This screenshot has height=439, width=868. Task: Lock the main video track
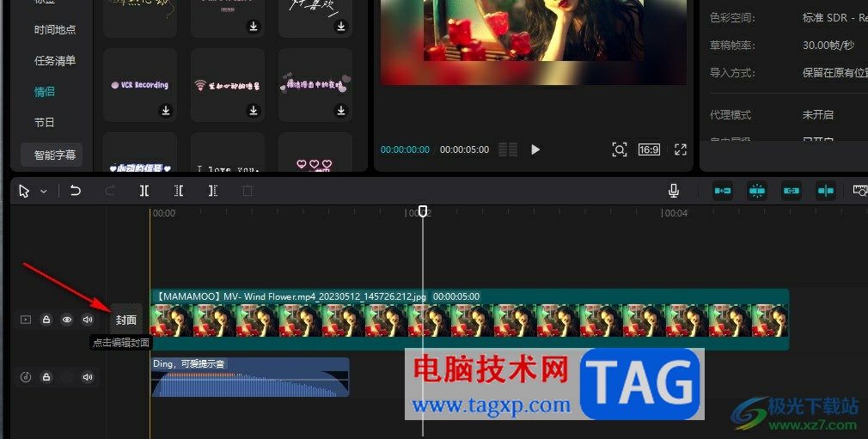click(46, 320)
